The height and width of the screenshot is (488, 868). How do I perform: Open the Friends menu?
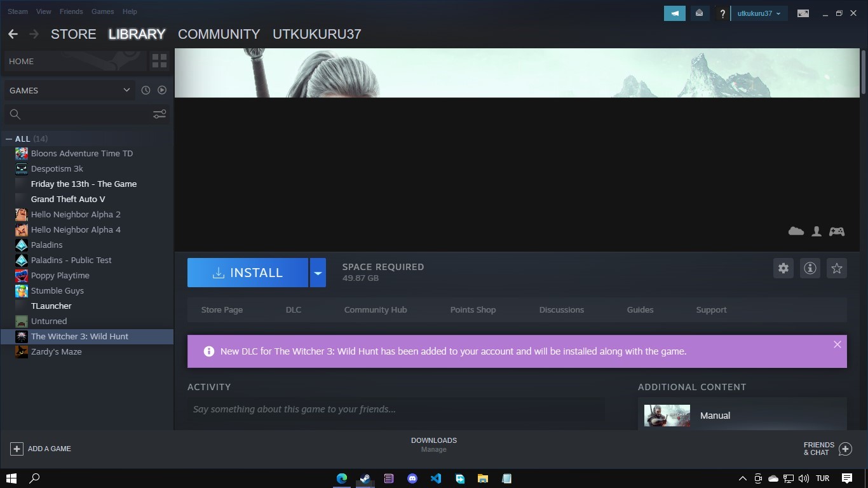71,11
